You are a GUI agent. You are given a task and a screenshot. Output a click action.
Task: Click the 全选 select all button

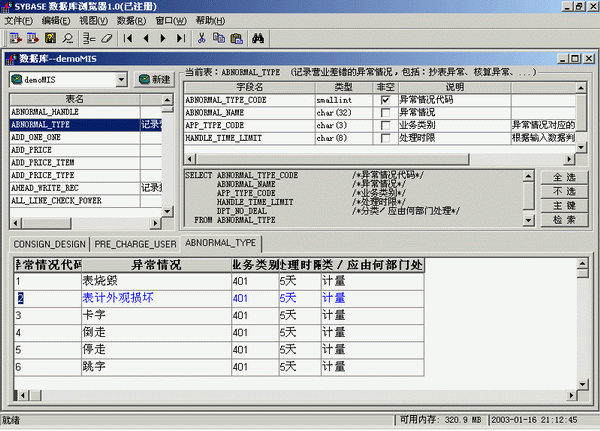click(x=563, y=177)
